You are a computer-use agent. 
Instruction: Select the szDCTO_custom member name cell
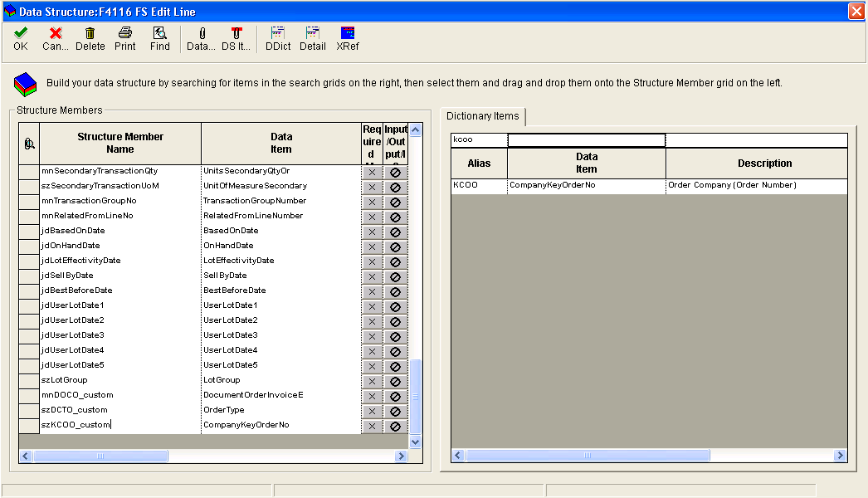click(120, 410)
